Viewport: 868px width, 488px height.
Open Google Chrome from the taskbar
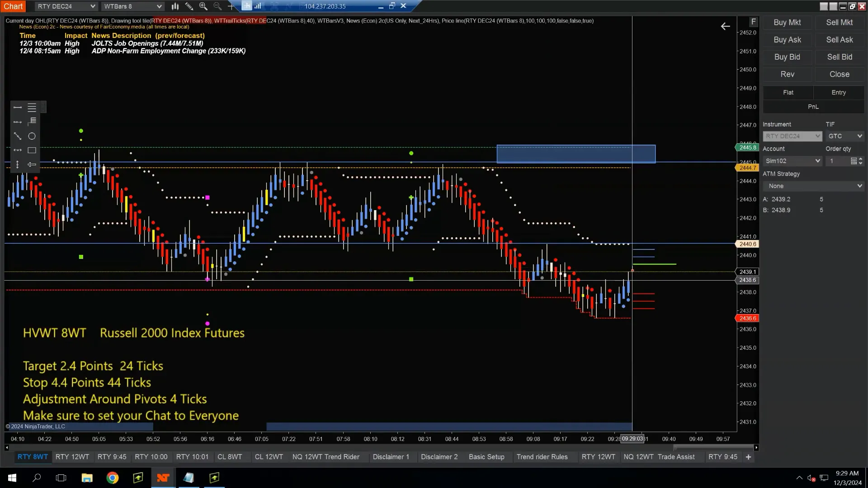pos(113,478)
